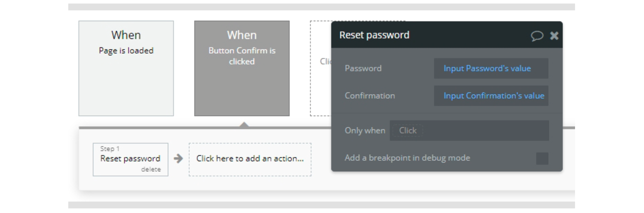Image resolution: width=644 pixels, height=213 pixels.
Task: Click the Only when condition field
Action: (469, 130)
